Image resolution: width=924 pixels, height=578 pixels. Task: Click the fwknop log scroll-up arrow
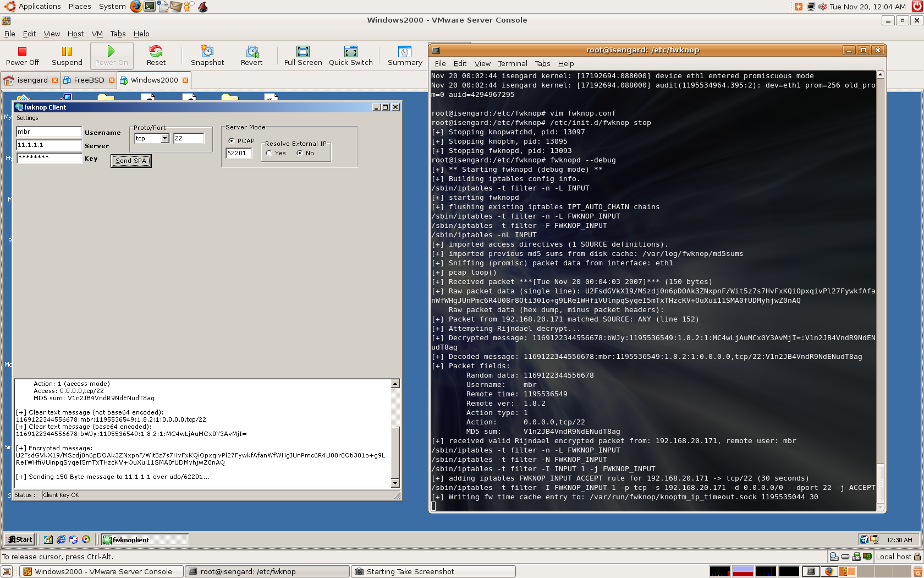tap(395, 384)
